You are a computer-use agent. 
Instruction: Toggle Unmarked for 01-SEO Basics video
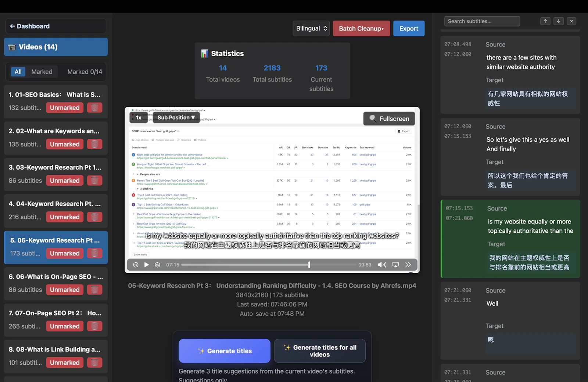65,108
